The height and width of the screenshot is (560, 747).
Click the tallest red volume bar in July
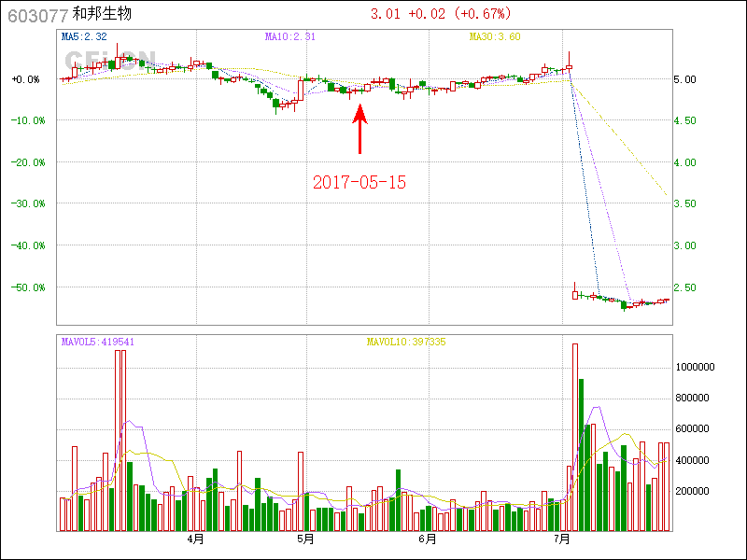574,437
